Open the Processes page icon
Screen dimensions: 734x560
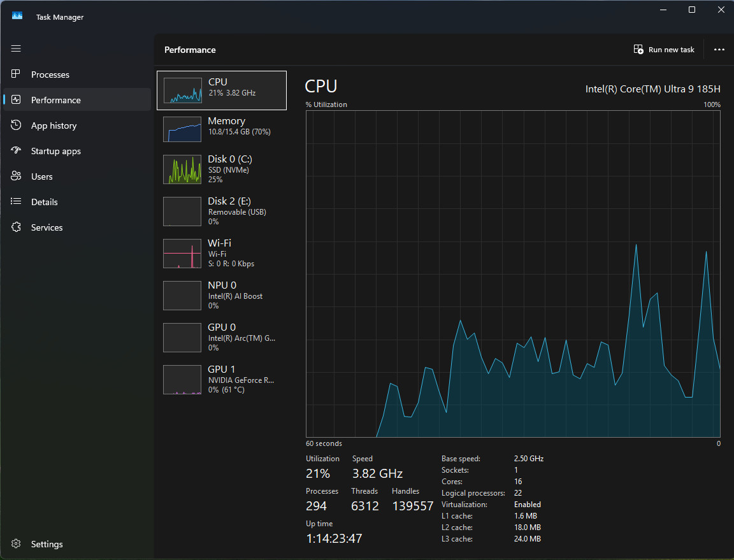pos(16,74)
